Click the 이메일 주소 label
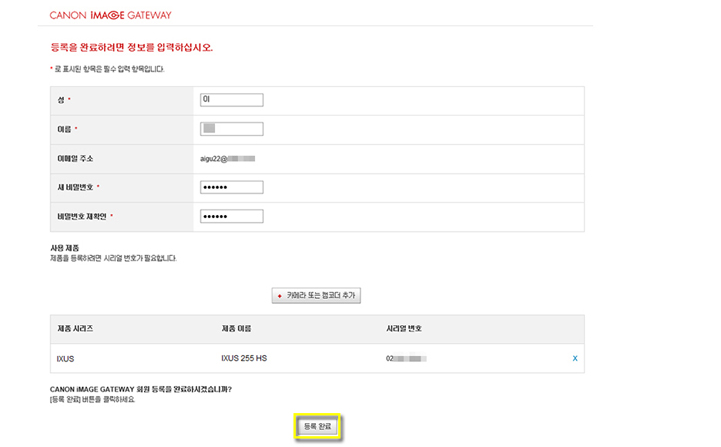This screenshot has width=721, height=447. pos(75,158)
